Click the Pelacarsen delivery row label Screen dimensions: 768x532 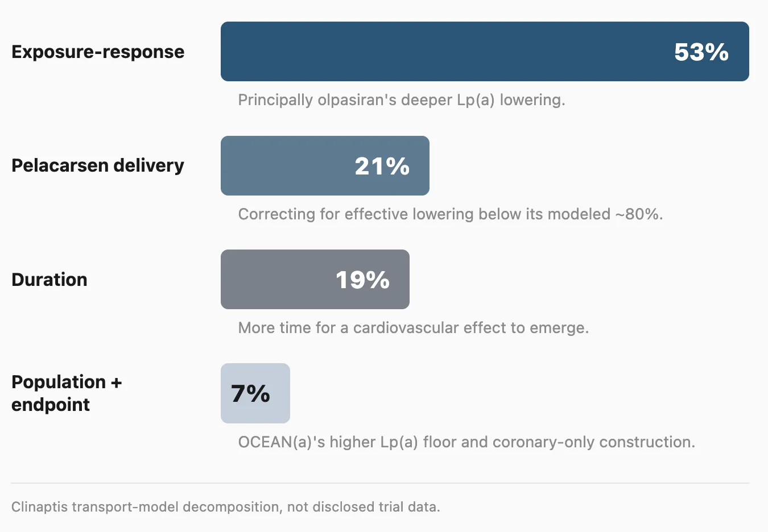(x=98, y=165)
